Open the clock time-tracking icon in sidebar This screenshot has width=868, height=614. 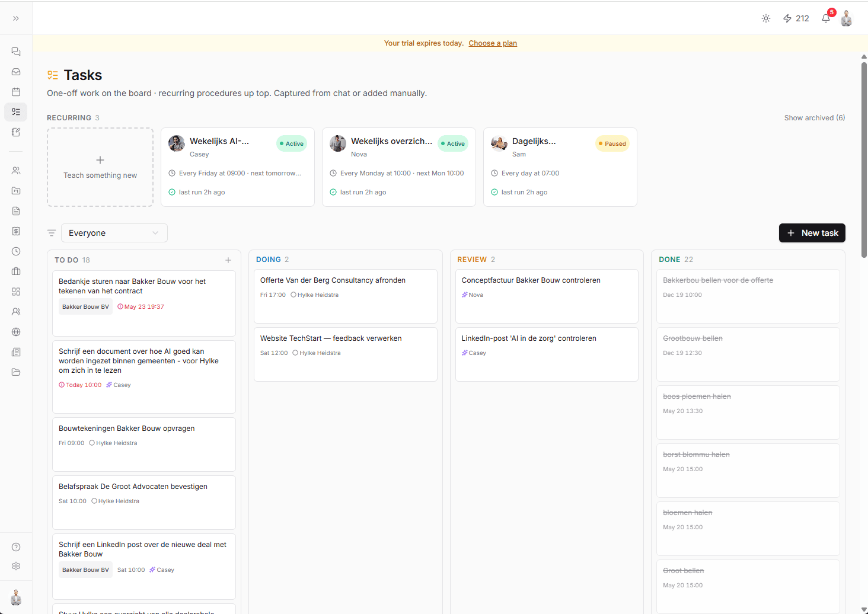[16, 251]
